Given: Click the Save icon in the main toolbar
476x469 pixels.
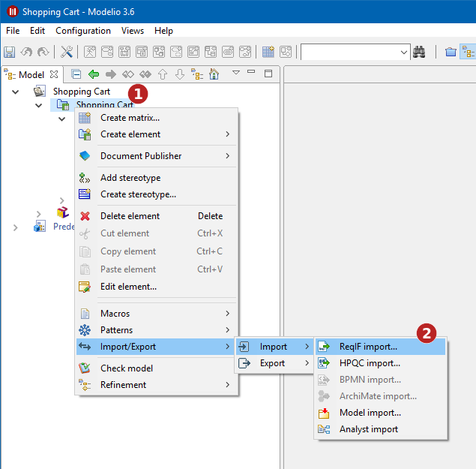Looking at the screenshot, I should tap(10, 52).
